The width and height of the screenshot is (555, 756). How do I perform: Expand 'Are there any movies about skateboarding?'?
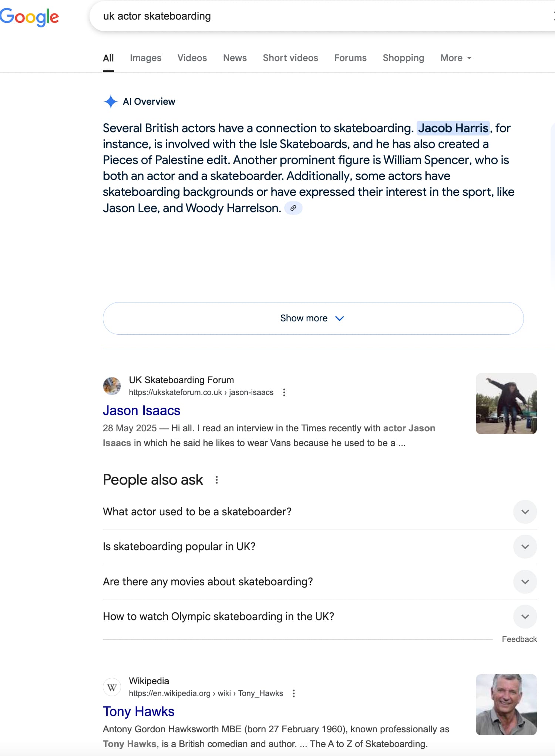[x=320, y=582]
